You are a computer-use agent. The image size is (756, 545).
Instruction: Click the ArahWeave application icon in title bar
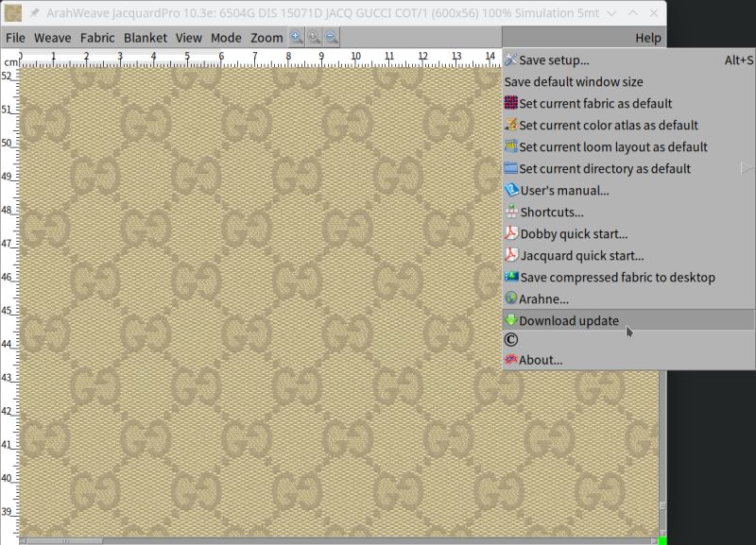point(13,13)
